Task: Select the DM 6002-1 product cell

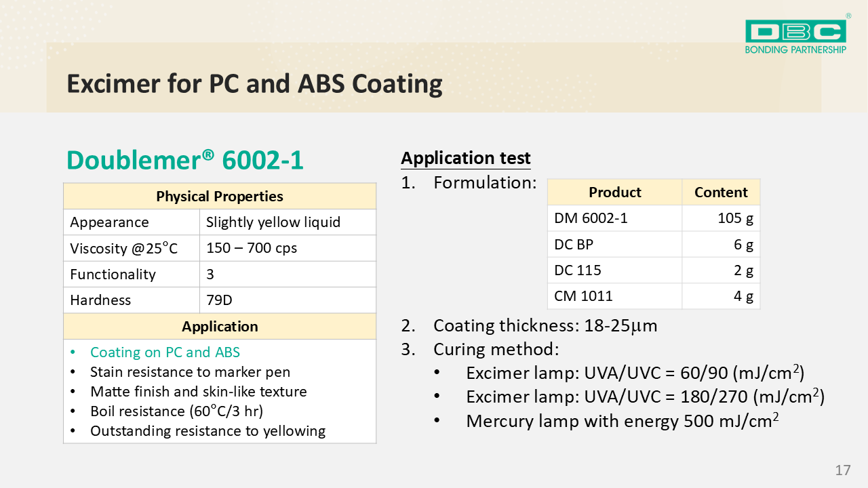Action: tap(582, 218)
